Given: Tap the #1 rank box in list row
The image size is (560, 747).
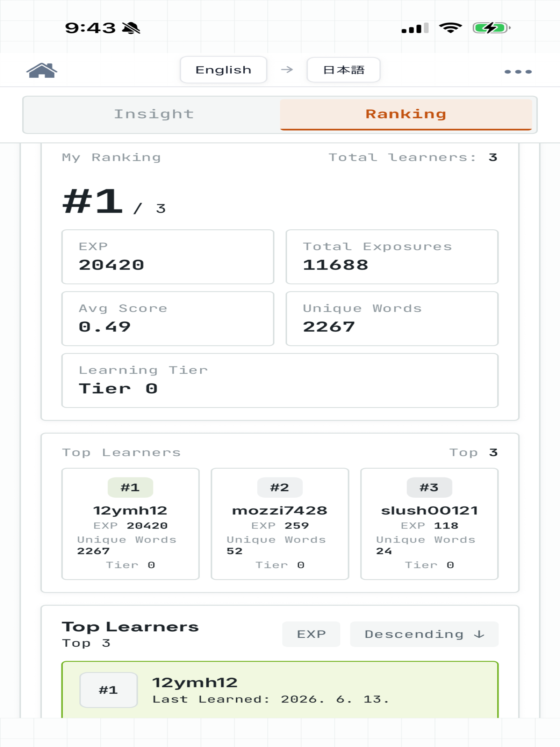Looking at the screenshot, I should click(109, 690).
